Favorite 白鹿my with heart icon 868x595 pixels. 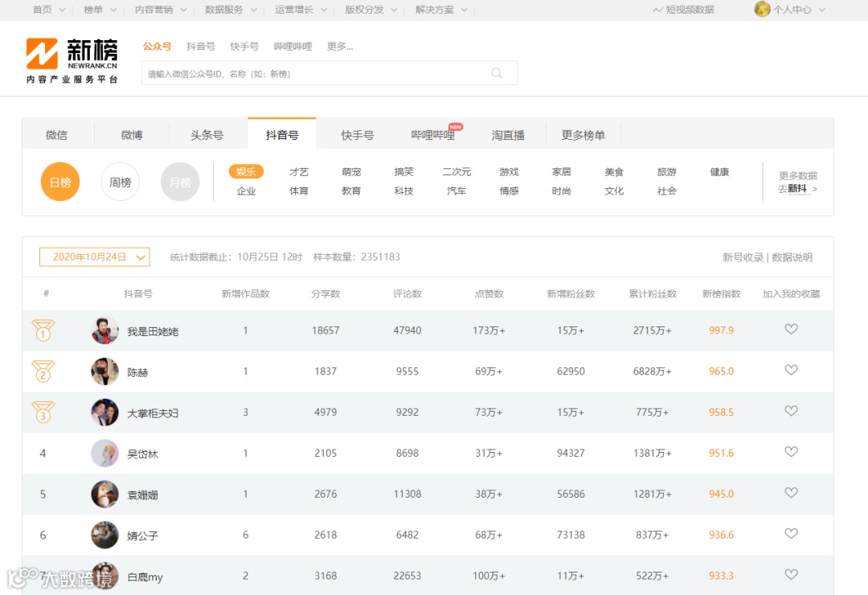[791, 575]
